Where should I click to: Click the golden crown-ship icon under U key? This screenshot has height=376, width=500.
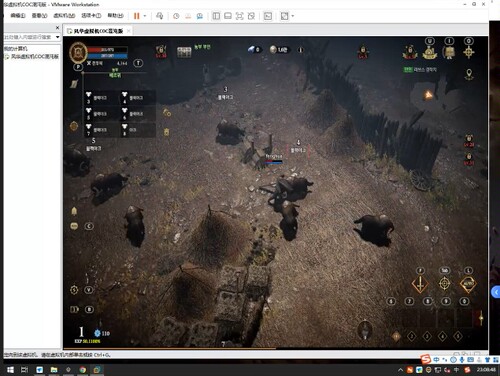click(430, 53)
